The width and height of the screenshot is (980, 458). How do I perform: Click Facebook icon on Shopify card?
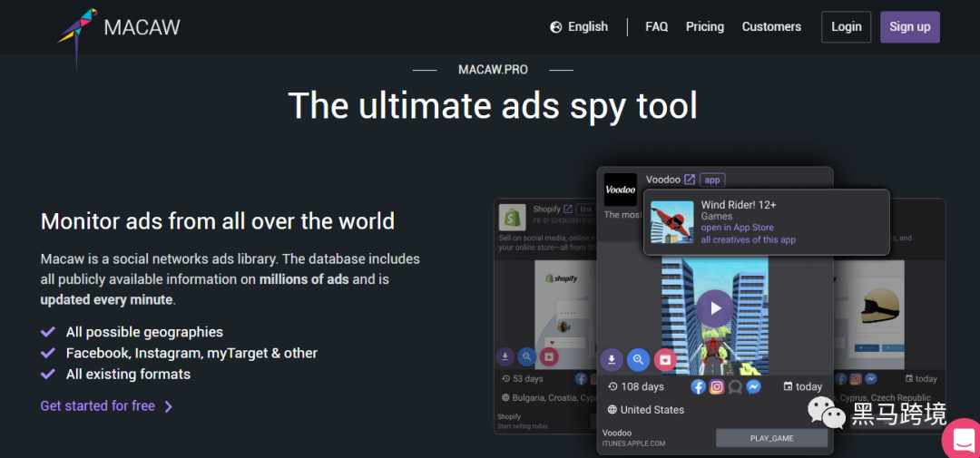[582, 379]
